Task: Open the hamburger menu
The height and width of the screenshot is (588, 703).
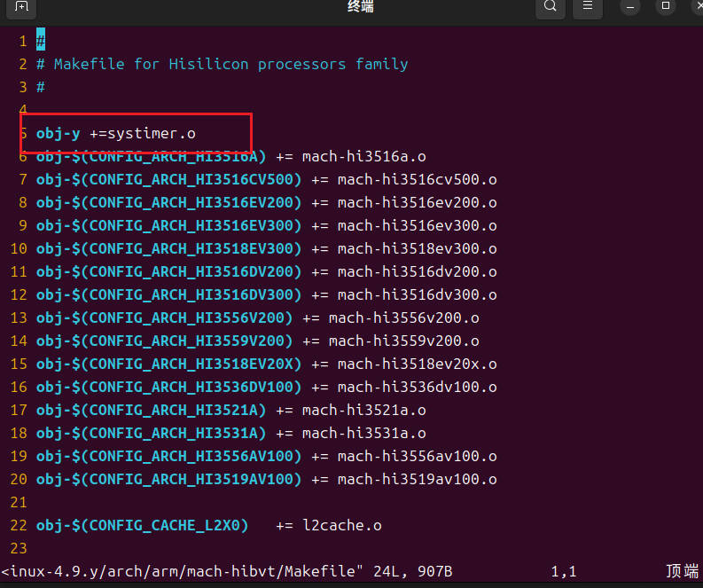Action: pyautogui.click(x=586, y=7)
